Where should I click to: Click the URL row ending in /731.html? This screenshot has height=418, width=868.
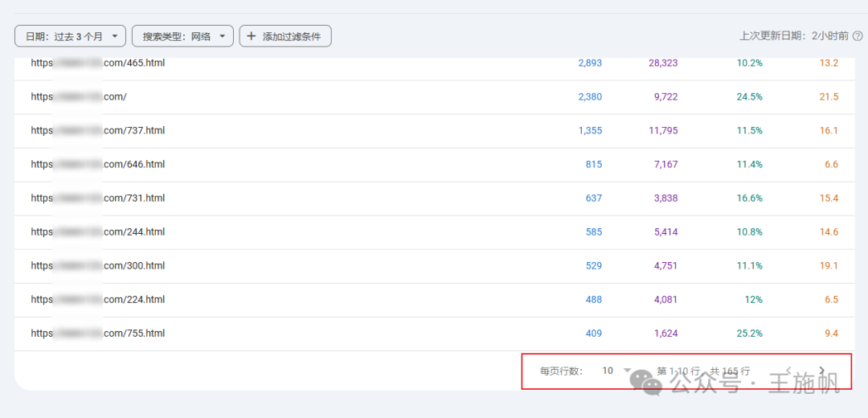tap(434, 199)
